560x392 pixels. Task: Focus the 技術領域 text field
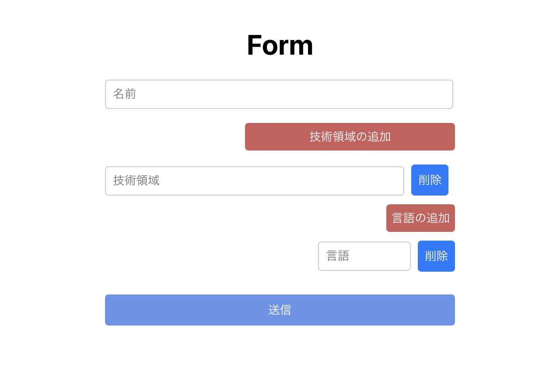tap(254, 181)
